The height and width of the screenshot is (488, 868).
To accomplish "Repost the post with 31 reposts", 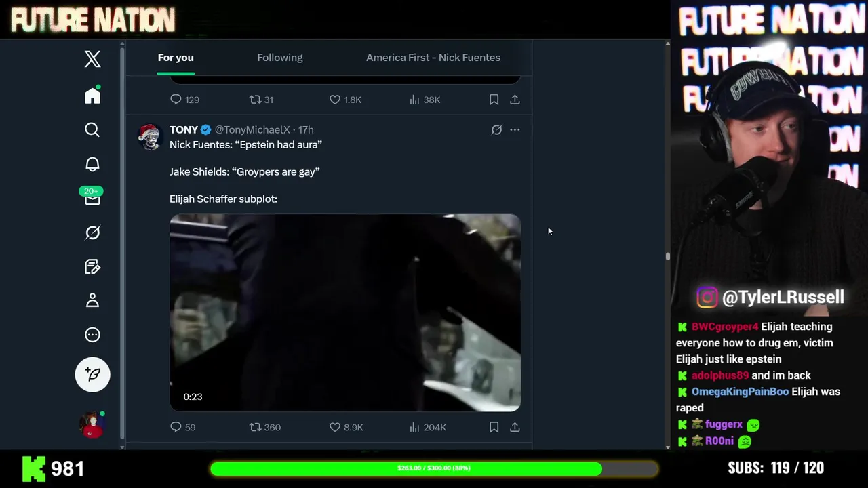I will pyautogui.click(x=261, y=100).
